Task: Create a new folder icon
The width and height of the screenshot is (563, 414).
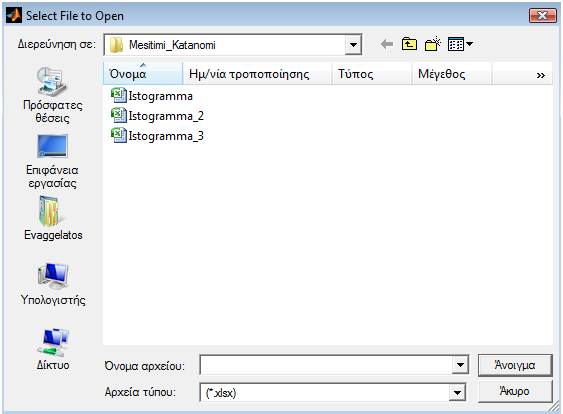Action: [x=433, y=45]
